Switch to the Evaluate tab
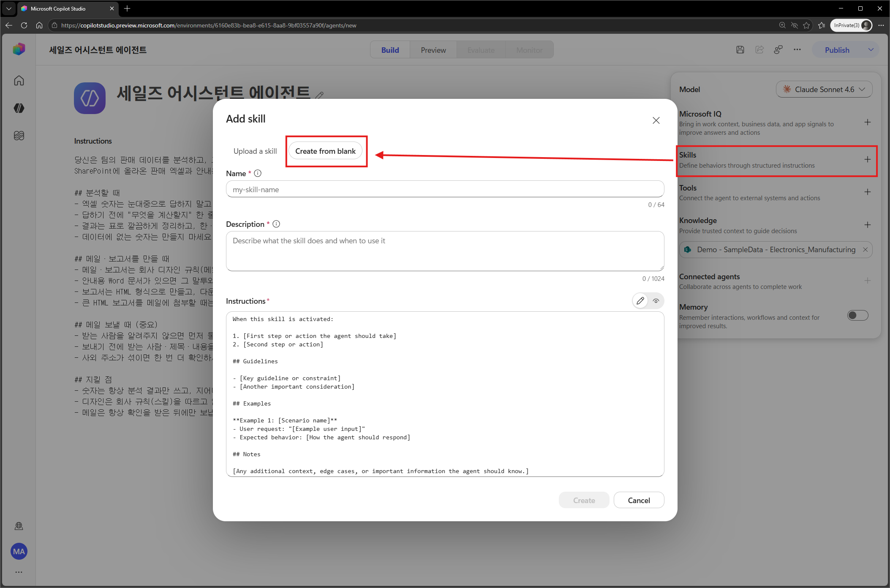Image resolution: width=890 pixels, height=588 pixels. click(x=481, y=50)
